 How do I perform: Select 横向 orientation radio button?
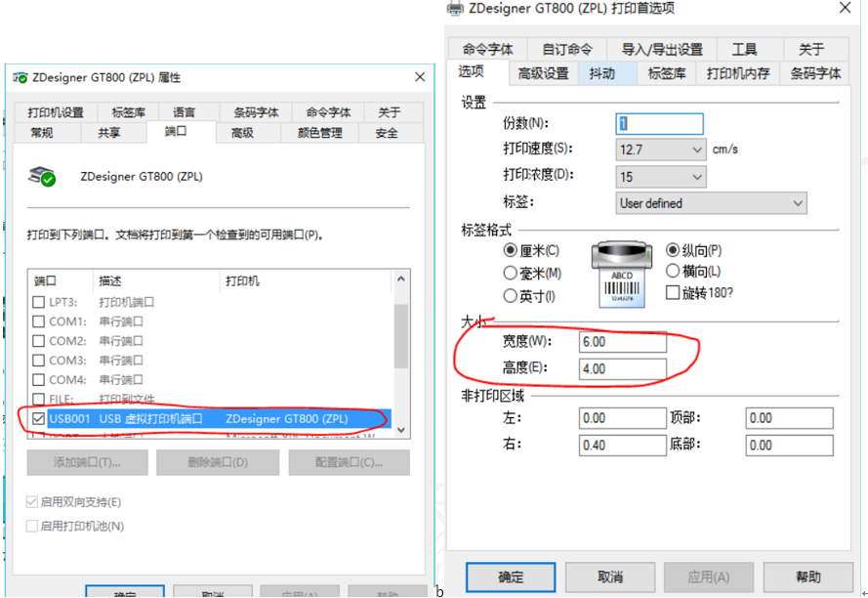(673, 271)
